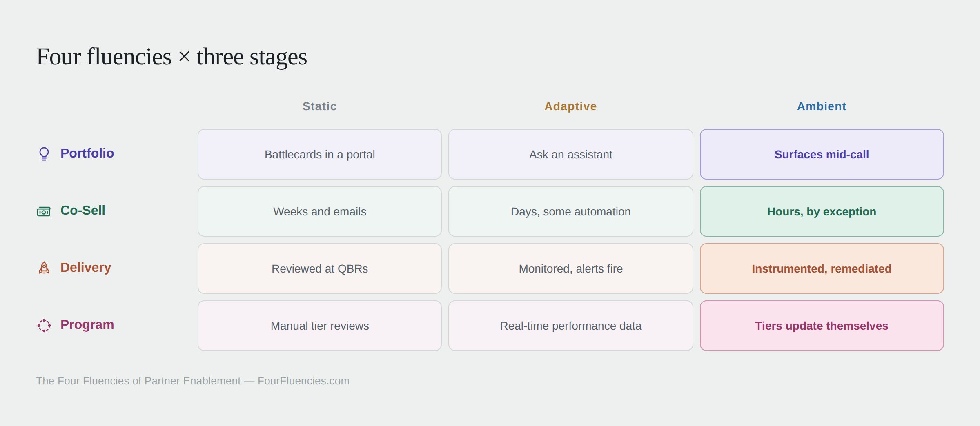Click the Reviewed at QBRs cell
The image size is (980, 426).
point(320,268)
